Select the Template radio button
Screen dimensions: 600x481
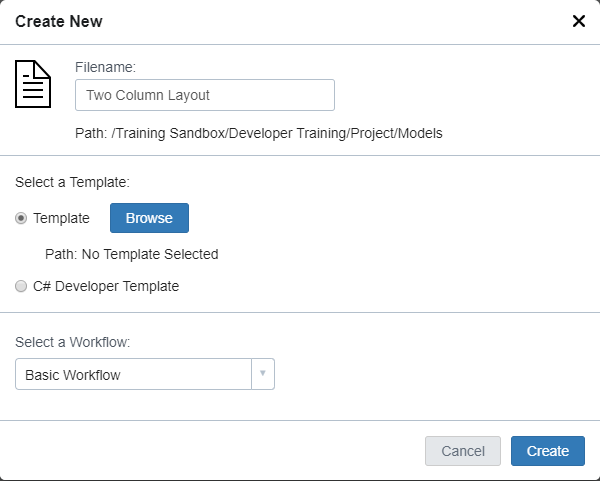pyautogui.click(x=21, y=218)
